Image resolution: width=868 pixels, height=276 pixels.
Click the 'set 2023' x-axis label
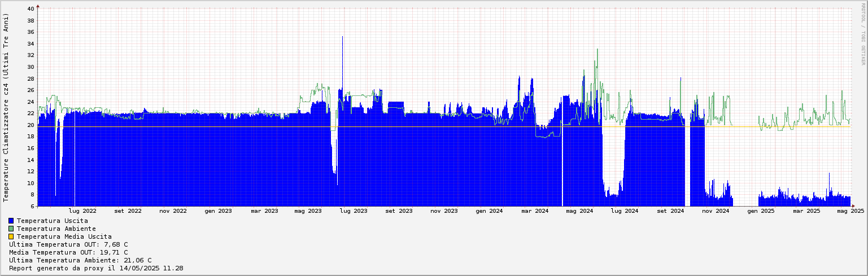coord(399,211)
